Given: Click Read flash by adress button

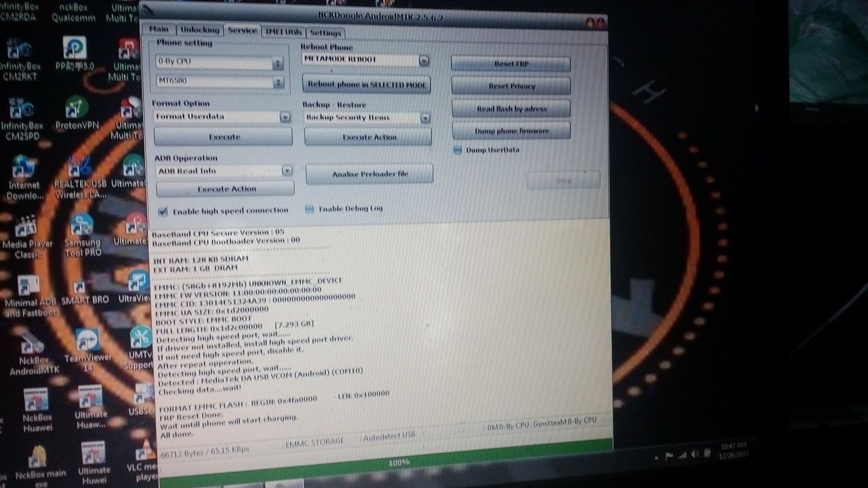Looking at the screenshot, I should [511, 108].
